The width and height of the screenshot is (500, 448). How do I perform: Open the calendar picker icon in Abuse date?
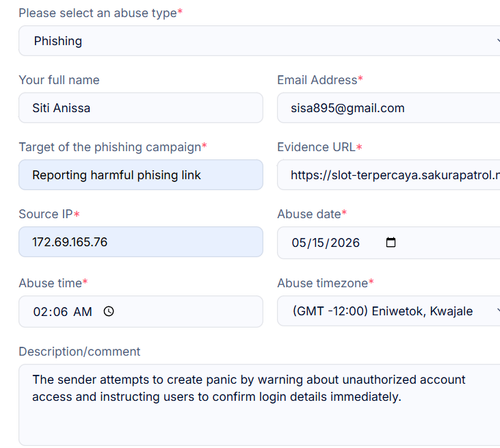click(391, 242)
